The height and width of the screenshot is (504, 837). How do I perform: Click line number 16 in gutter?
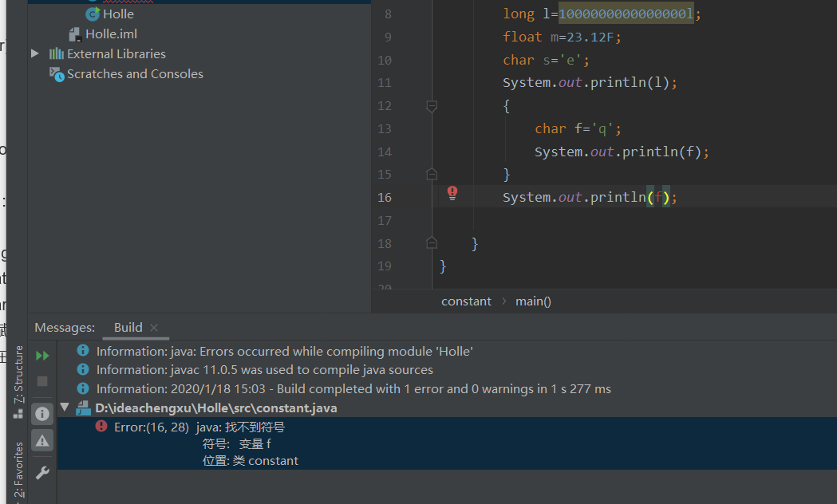pyautogui.click(x=385, y=197)
